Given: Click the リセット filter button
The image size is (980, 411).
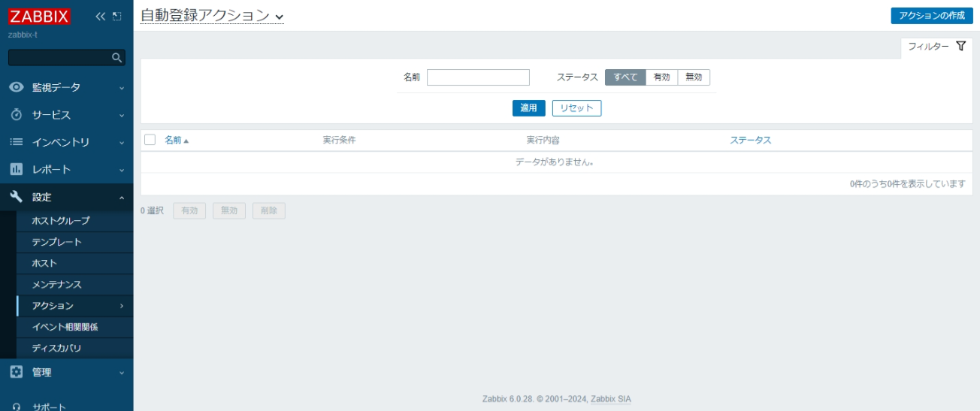Looking at the screenshot, I should point(576,108).
